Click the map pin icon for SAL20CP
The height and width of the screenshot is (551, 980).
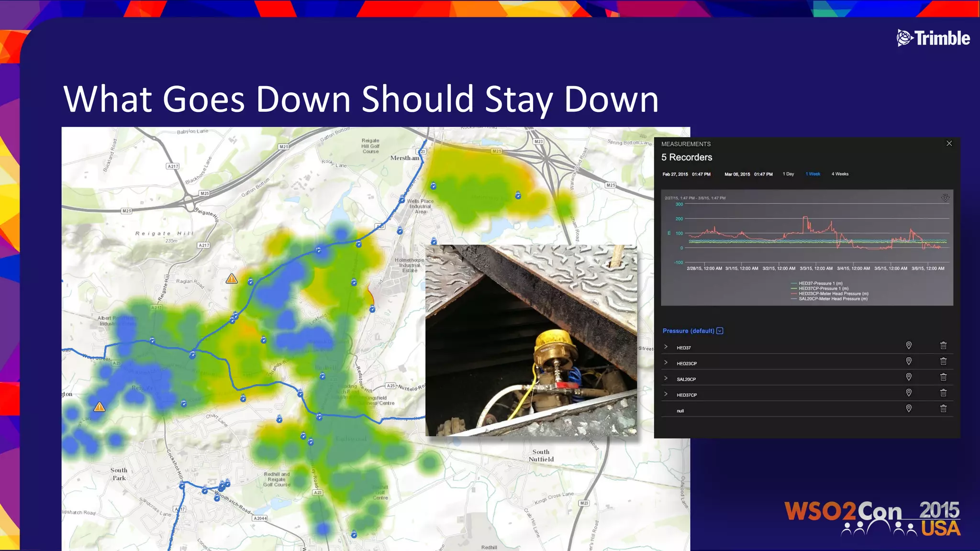pyautogui.click(x=909, y=377)
